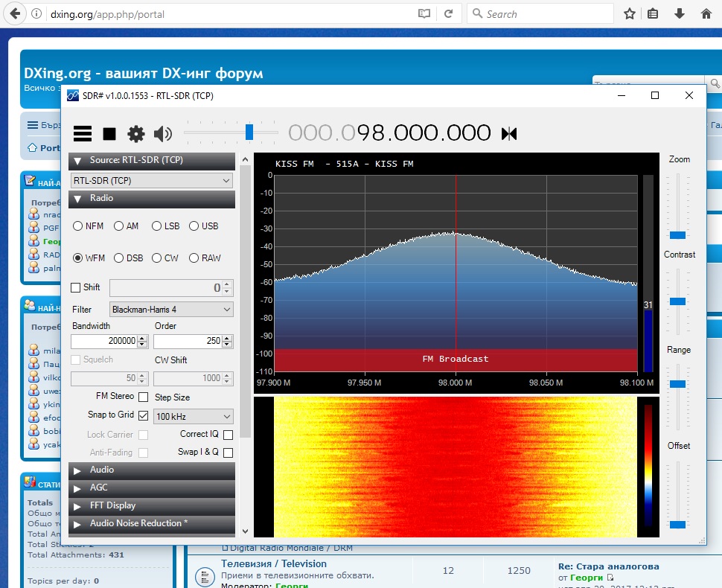
Task: Mute audio with the speaker icon
Action: tap(162, 133)
